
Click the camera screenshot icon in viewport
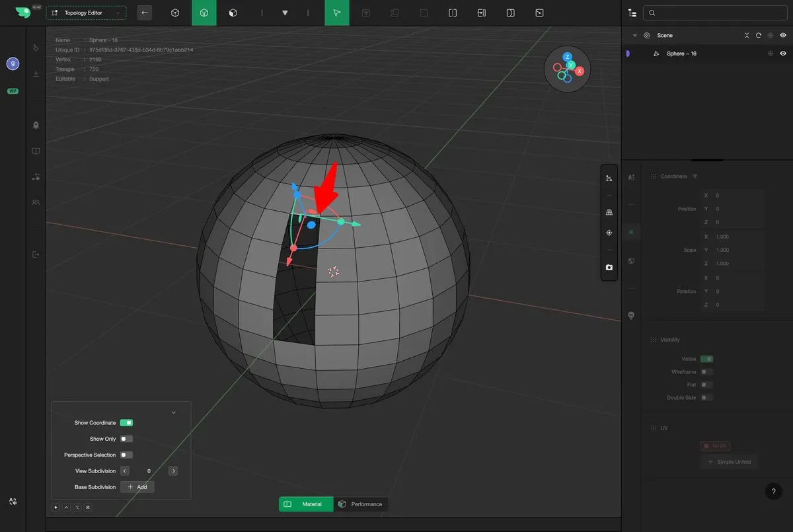pyautogui.click(x=609, y=268)
